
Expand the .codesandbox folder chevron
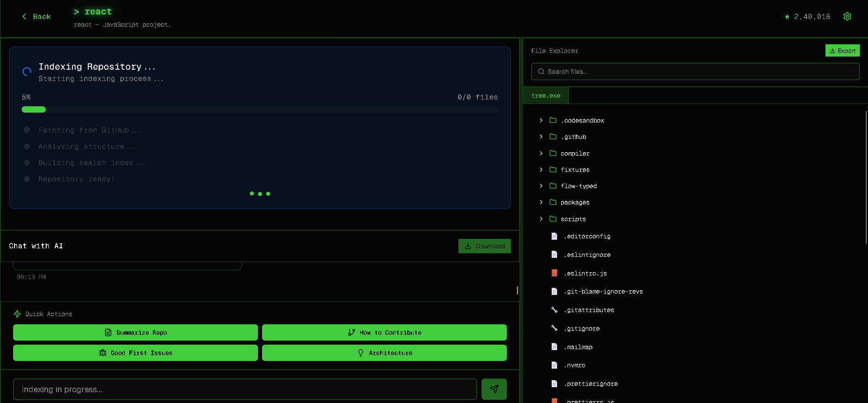pyautogui.click(x=541, y=120)
